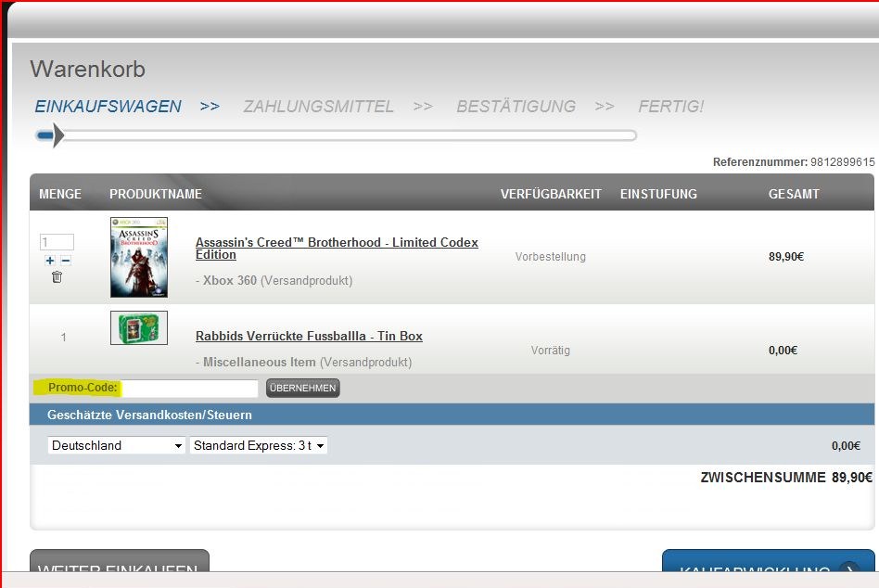879x588 pixels.
Task: Decrease quantity with the minus icon
Action: click(66, 261)
